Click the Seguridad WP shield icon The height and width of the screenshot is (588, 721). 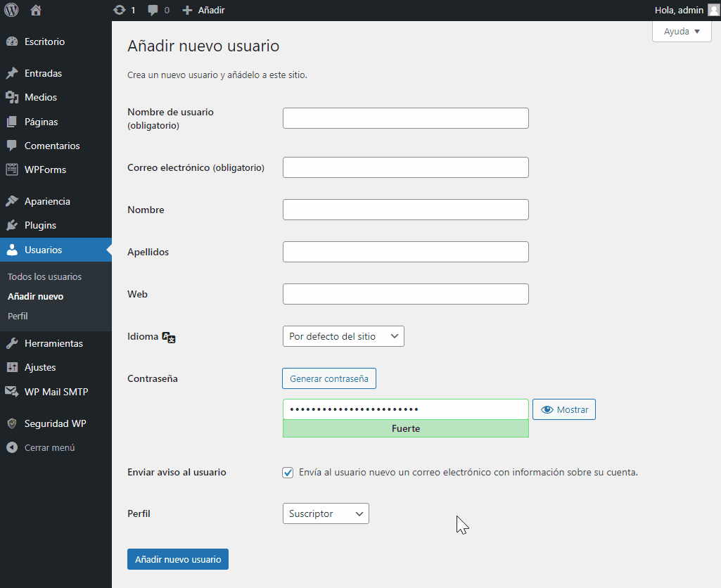(x=12, y=423)
